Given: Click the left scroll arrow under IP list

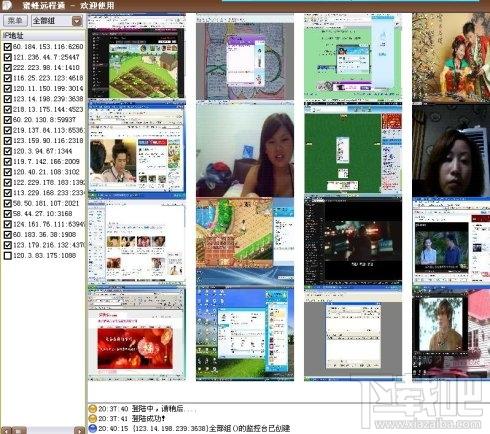Looking at the screenshot, I should pyautogui.click(x=6, y=430).
